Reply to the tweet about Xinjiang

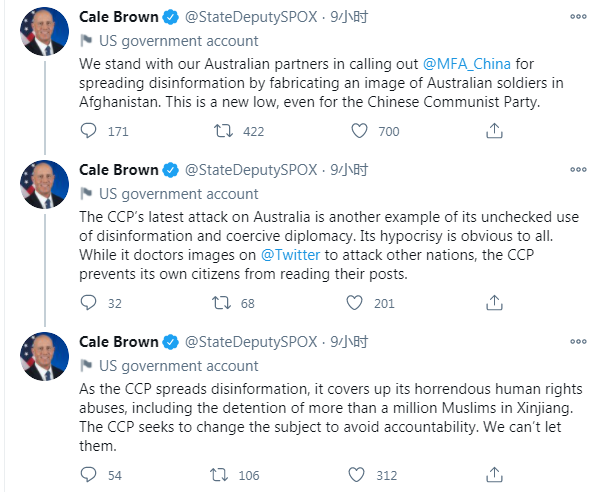(89, 475)
